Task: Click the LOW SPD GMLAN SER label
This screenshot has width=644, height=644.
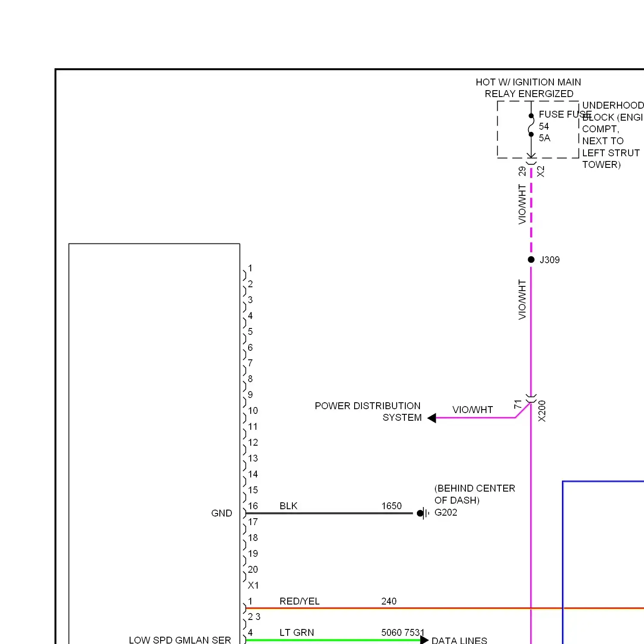Action: [x=180, y=640]
